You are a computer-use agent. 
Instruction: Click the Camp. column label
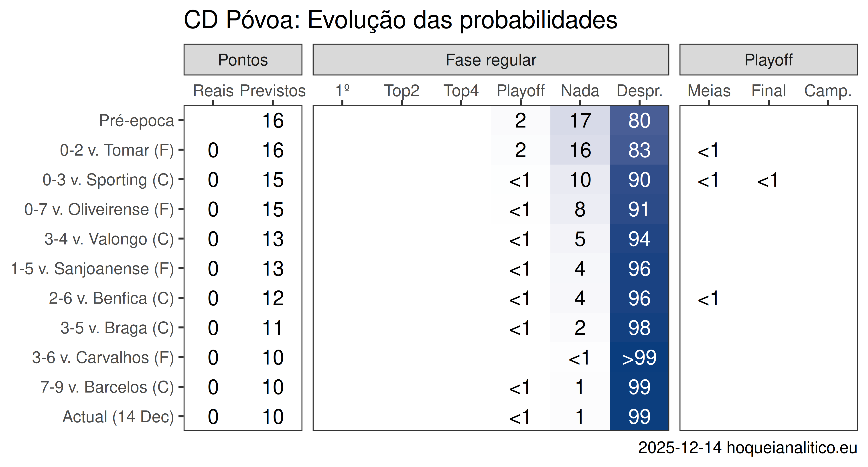[827, 91]
